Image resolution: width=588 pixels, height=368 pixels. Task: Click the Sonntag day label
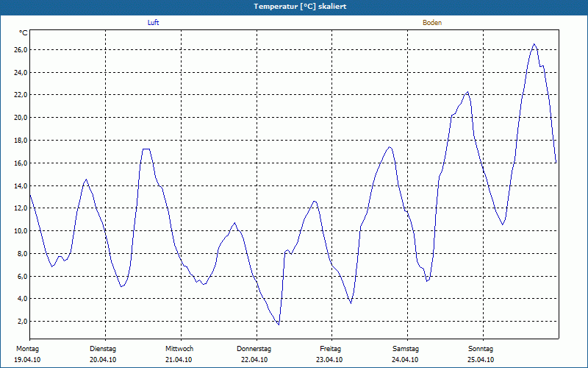481,349
